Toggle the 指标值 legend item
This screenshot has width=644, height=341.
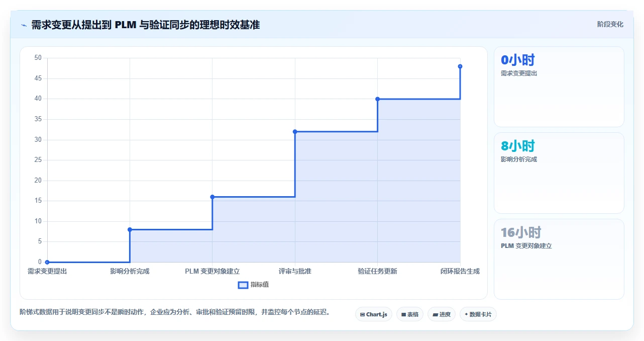click(x=254, y=285)
